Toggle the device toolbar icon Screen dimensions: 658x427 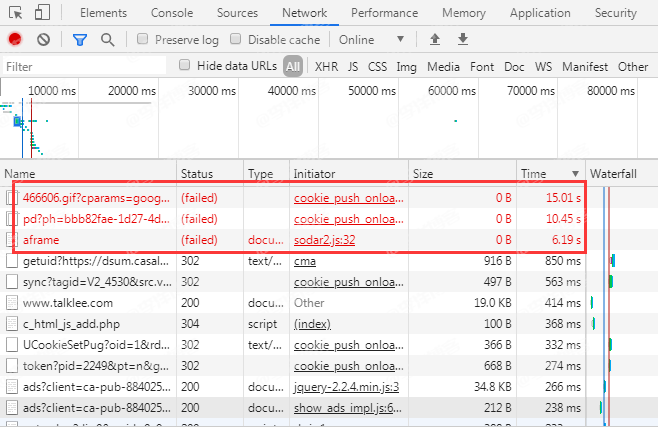[42, 13]
